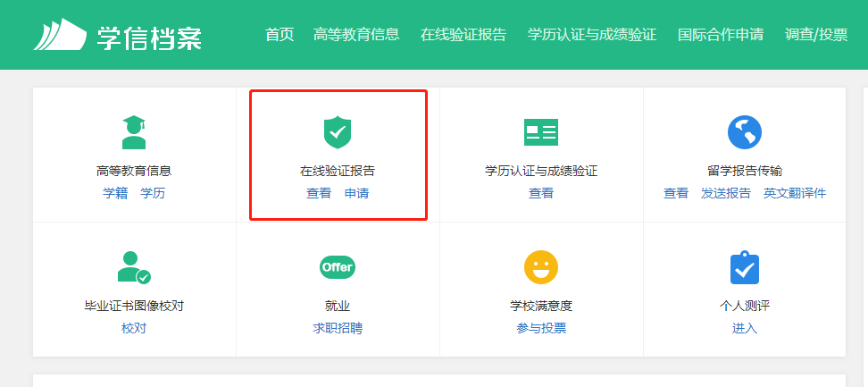Viewport: 868px width, 387px height.
Task: Click the blue globe icon for 留学报告传输
Action: coord(744,132)
